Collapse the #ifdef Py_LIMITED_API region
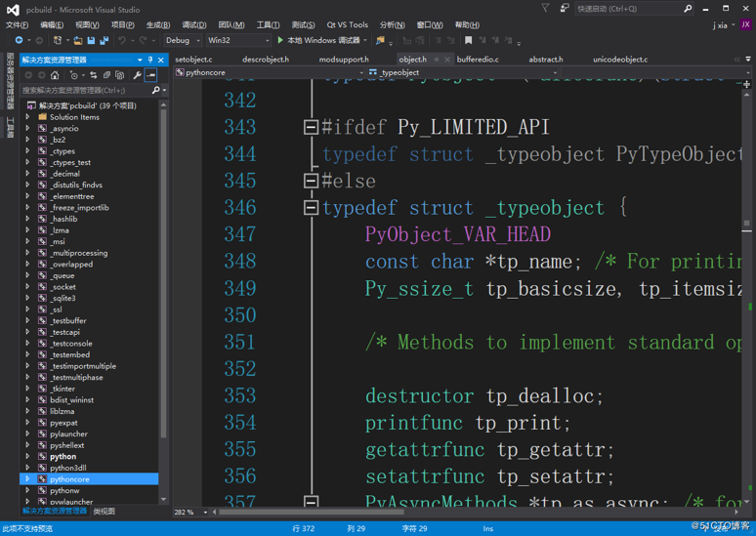Viewport: 756px width, 536px height. (x=311, y=127)
